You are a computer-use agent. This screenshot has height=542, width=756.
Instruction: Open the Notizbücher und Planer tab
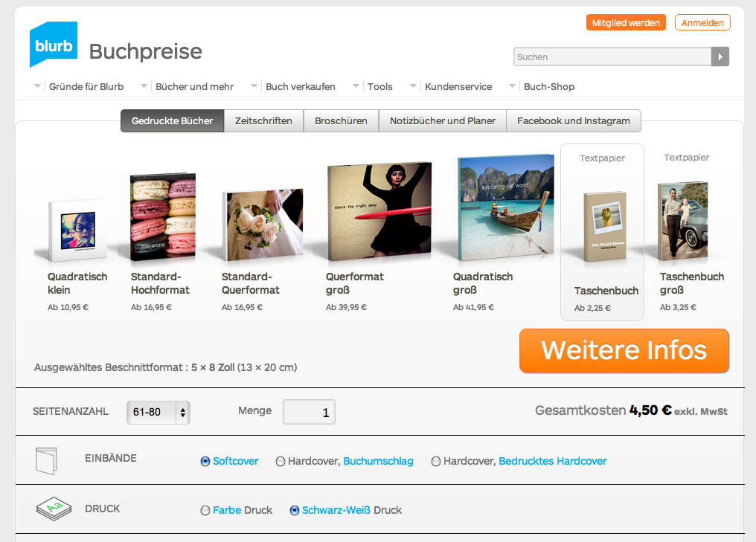pos(443,121)
